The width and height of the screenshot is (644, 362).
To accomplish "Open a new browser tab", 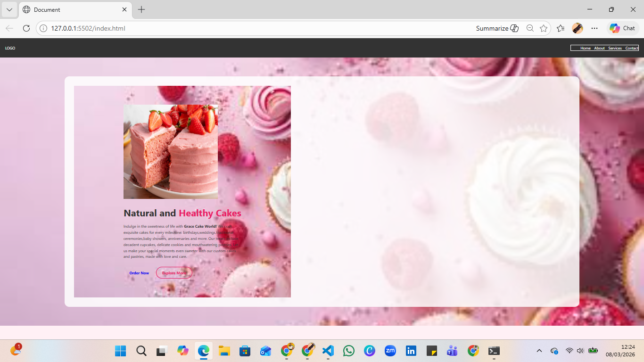I will (141, 9).
